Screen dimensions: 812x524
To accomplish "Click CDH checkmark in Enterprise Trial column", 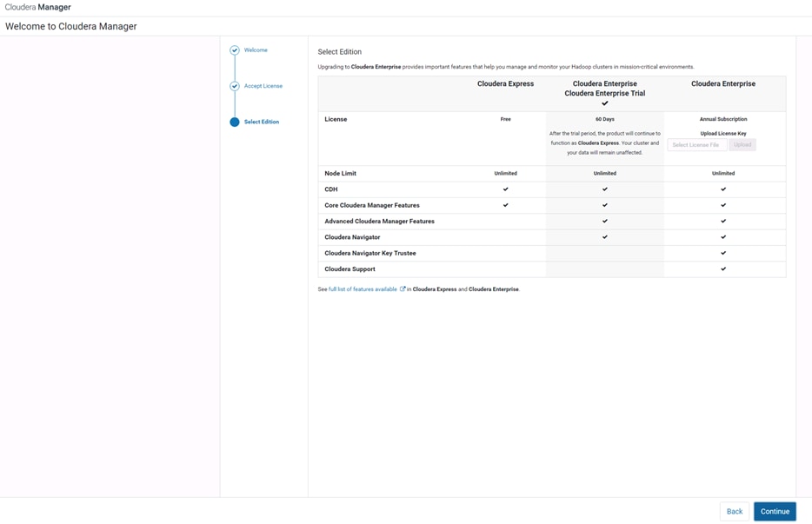I will tap(605, 189).
